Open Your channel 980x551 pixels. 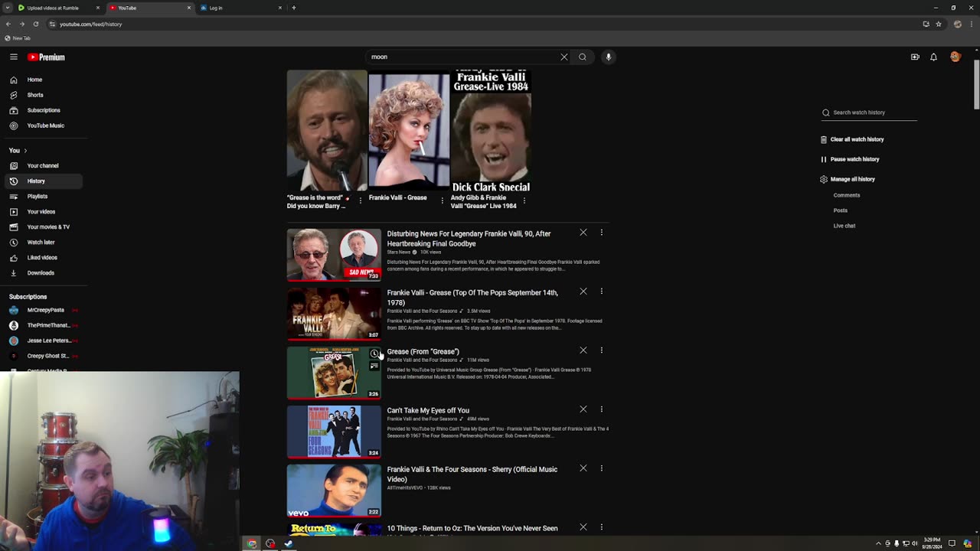pos(42,165)
